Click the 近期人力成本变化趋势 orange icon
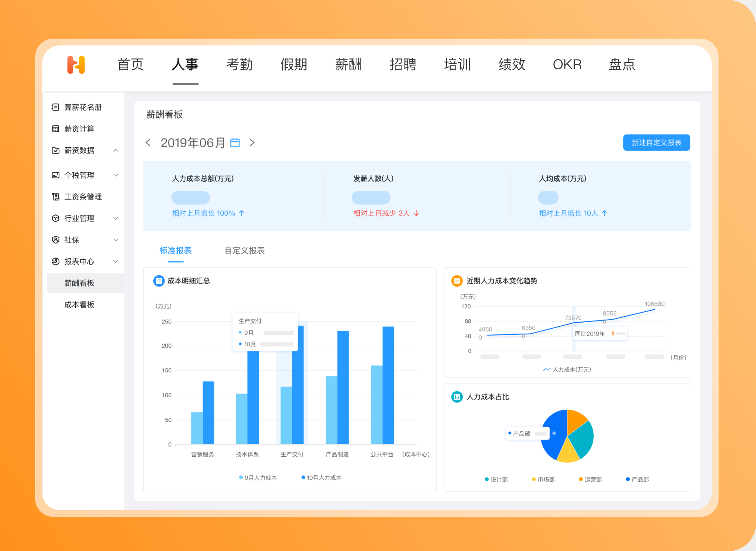 (x=457, y=281)
